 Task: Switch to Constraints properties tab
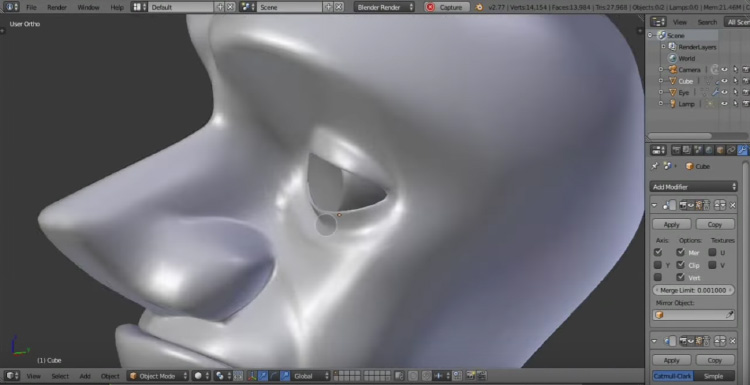click(731, 151)
